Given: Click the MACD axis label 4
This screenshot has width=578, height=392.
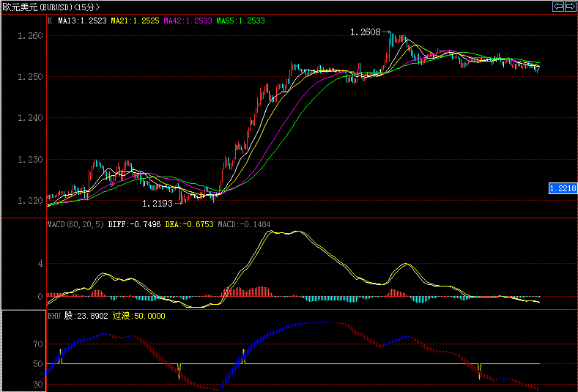Looking at the screenshot, I should point(40,264).
